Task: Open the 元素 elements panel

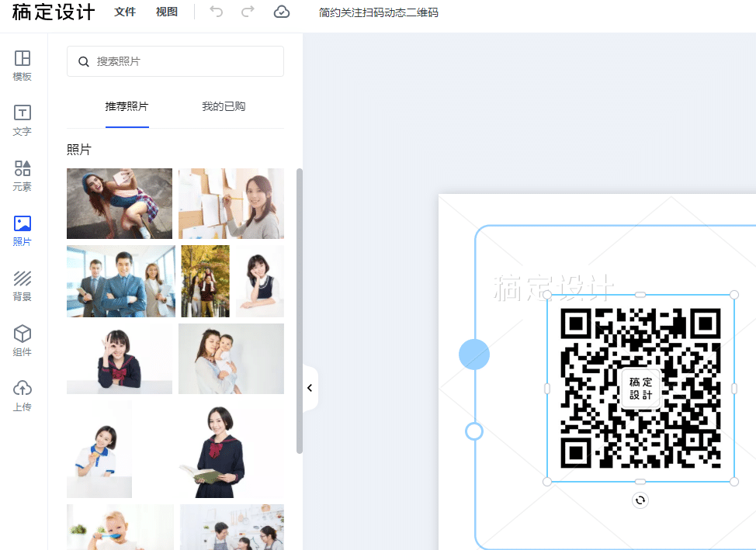Action: point(23,176)
